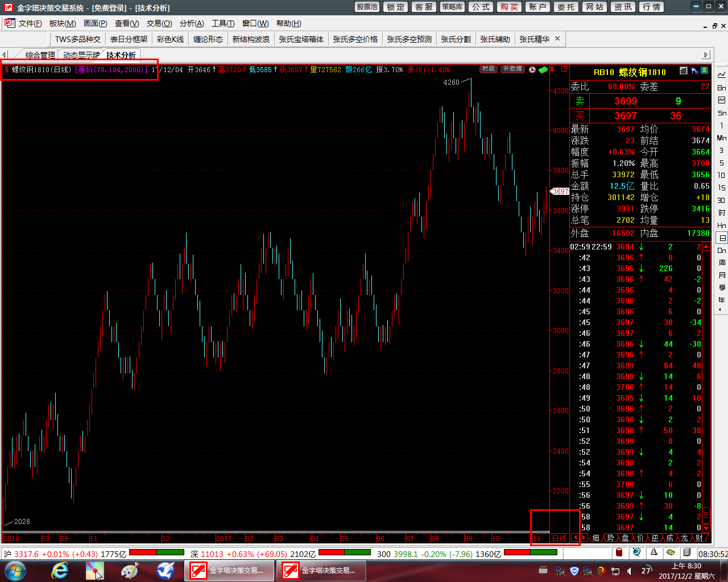Open the alert bell icon in status bar
This screenshot has width=728, height=582.
pyautogui.click(x=654, y=552)
